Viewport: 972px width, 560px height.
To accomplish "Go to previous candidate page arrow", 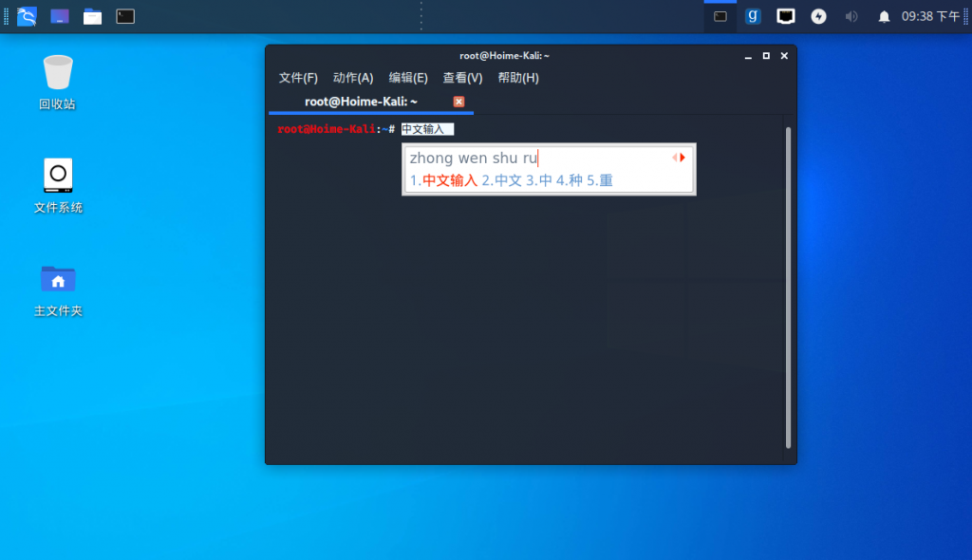I will click(x=675, y=158).
